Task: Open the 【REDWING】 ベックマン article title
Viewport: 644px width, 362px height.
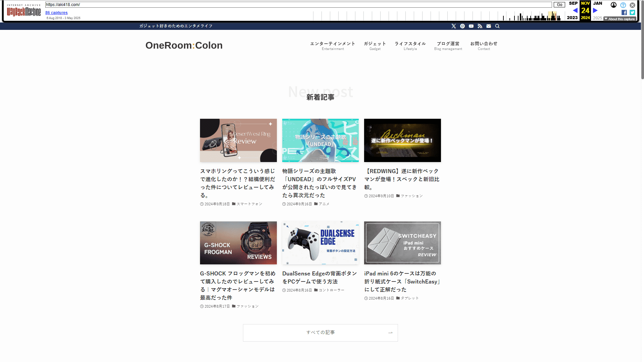Action: click(402, 179)
